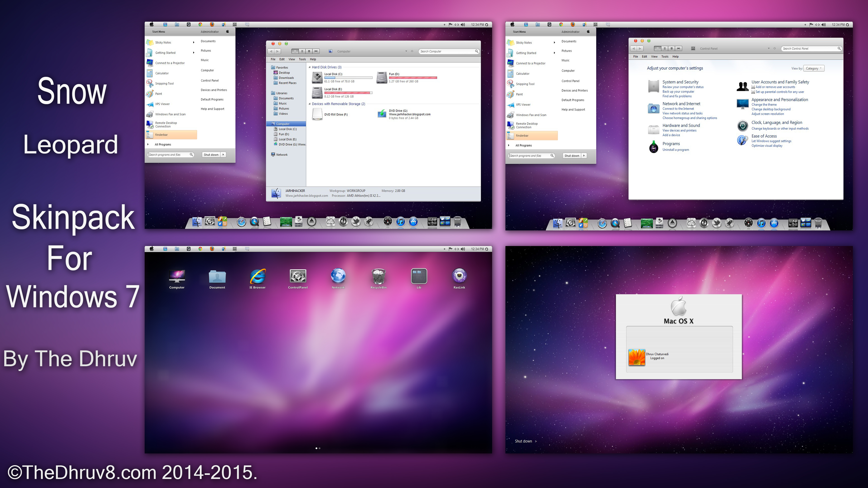This screenshot has height=488, width=868.
Task: Open iCloud icon in dock below Computer window
Action: click(x=330, y=221)
